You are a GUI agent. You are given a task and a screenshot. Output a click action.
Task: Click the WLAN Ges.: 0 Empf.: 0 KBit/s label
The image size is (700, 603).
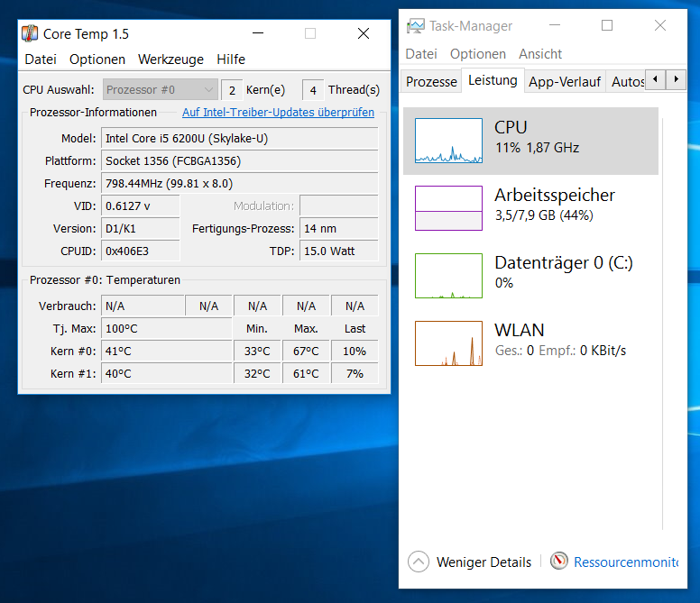[x=560, y=351]
